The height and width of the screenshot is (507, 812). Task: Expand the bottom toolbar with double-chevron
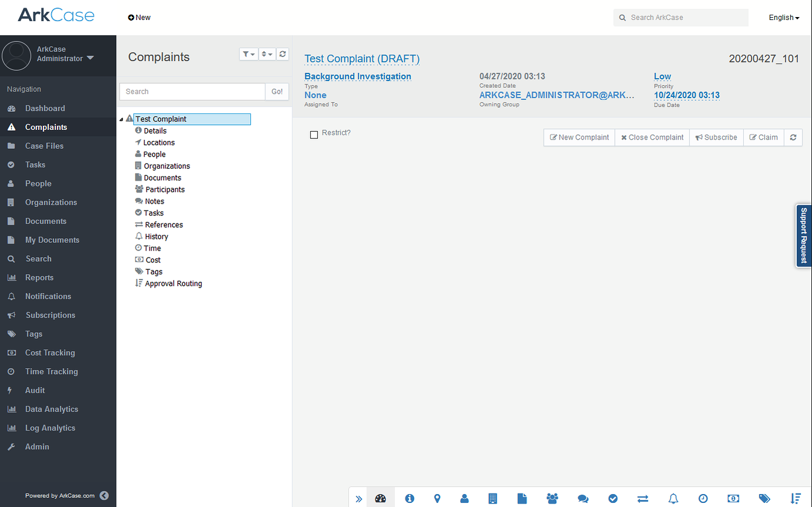click(359, 499)
